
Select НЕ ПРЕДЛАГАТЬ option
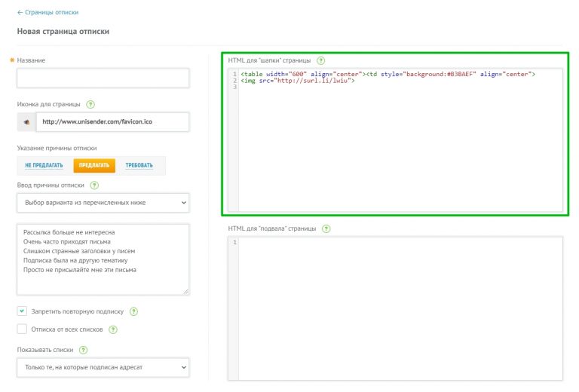click(44, 165)
